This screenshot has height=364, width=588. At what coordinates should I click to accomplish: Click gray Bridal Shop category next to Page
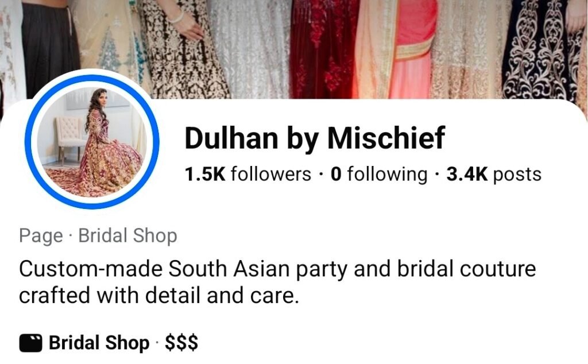coord(127,236)
